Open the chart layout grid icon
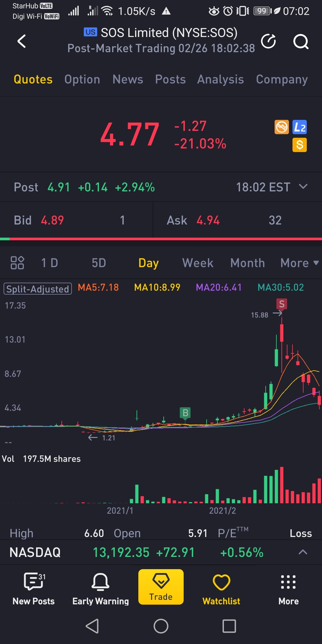 (17, 263)
